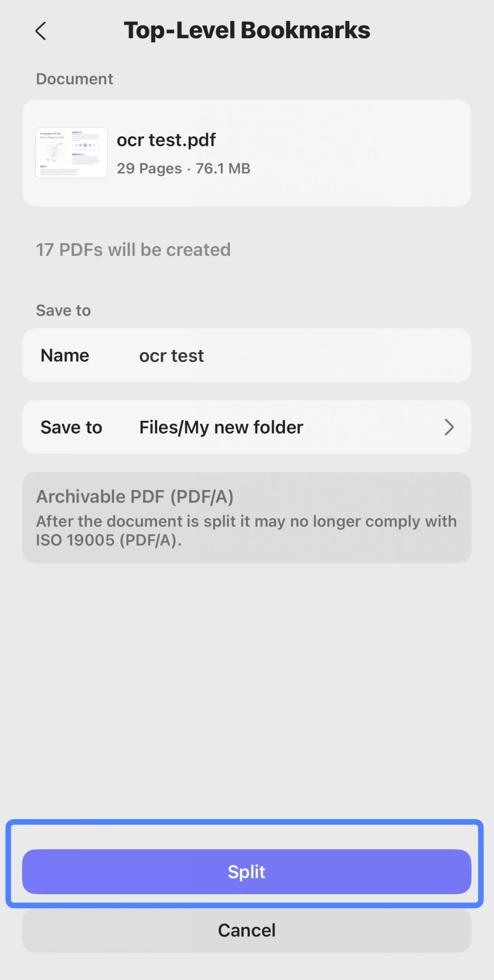This screenshot has height=980, width=494.
Task: Expand the Save to row chevron arrow
Action: pyautogui.click(x=449, y=427)
